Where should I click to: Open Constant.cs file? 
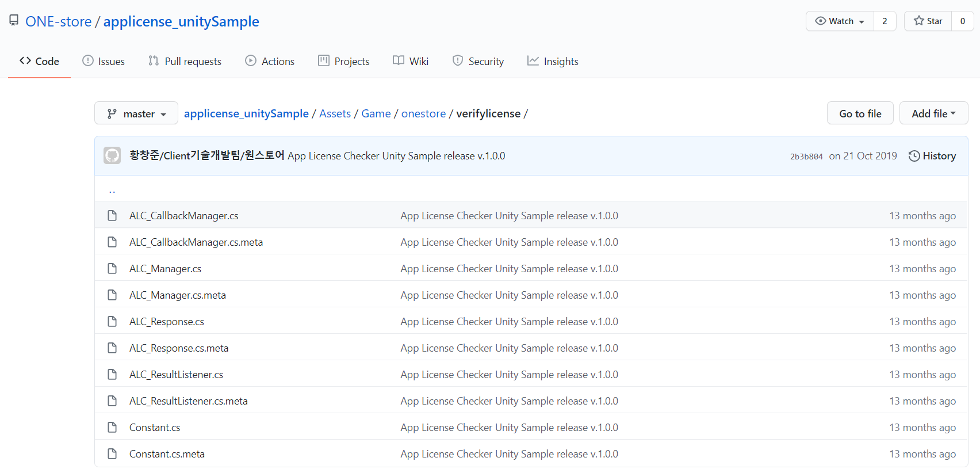155,428
